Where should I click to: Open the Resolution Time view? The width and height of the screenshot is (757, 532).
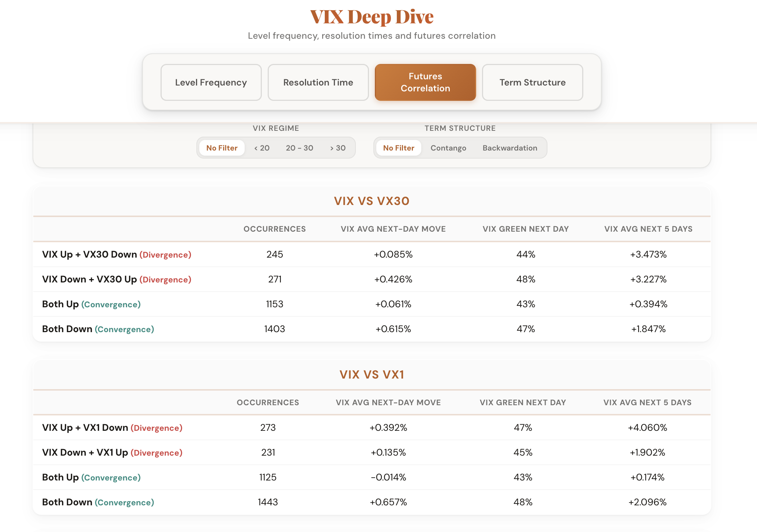318,82
